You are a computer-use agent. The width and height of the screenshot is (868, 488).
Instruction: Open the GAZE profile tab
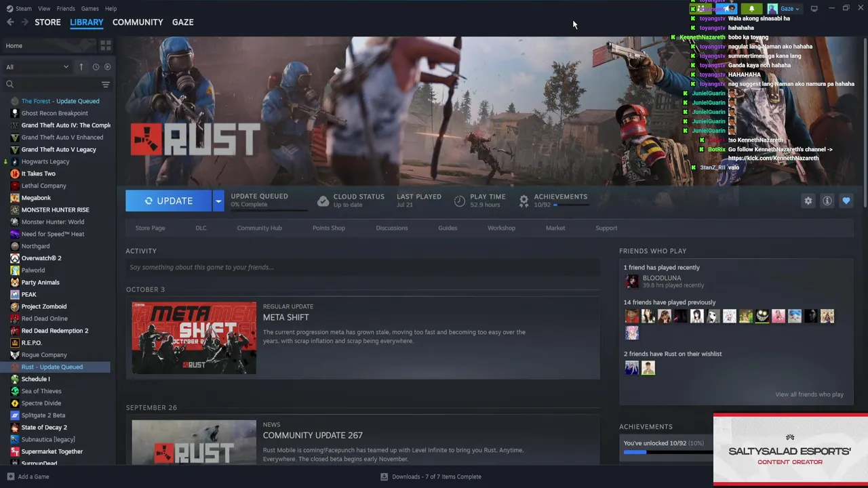pos(182,22)
